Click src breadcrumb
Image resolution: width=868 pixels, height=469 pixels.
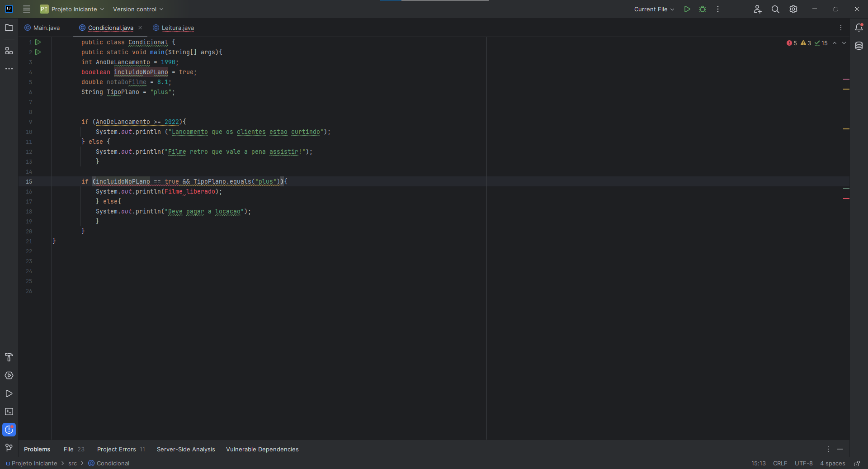point(72,464)
